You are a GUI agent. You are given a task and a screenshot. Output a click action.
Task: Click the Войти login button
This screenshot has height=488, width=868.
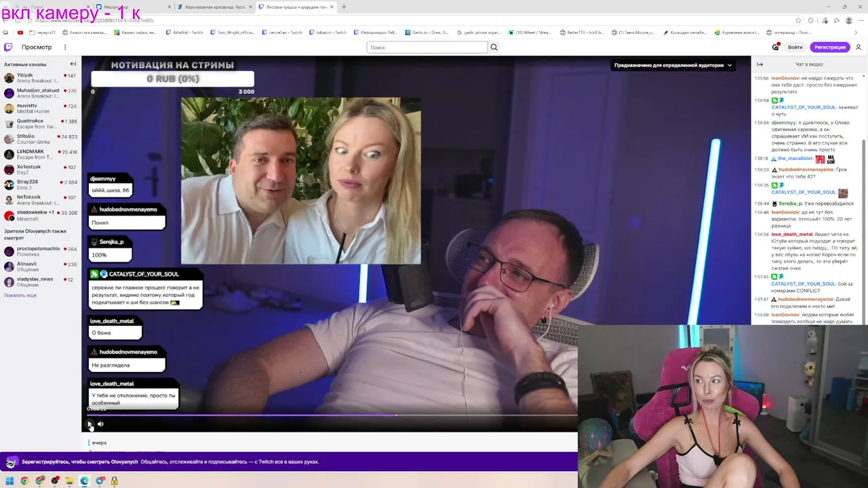795,47
